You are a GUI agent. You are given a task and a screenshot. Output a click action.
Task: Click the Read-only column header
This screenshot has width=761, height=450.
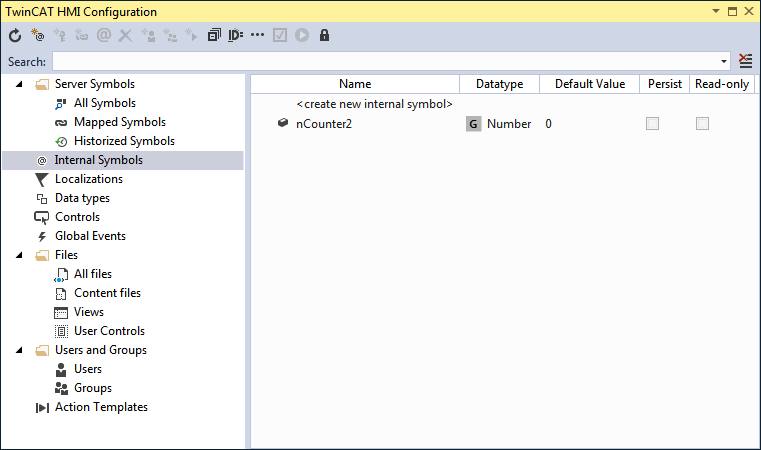click(x=722, y=84)
